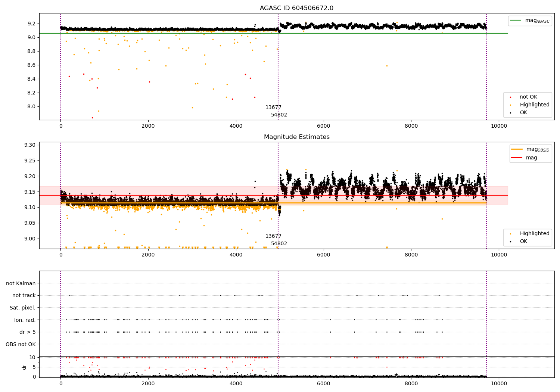The width and height of the screenshot is (560, 392).
Task: Click y-tick '9.10' on middle plot
Action: pos(30,207)
